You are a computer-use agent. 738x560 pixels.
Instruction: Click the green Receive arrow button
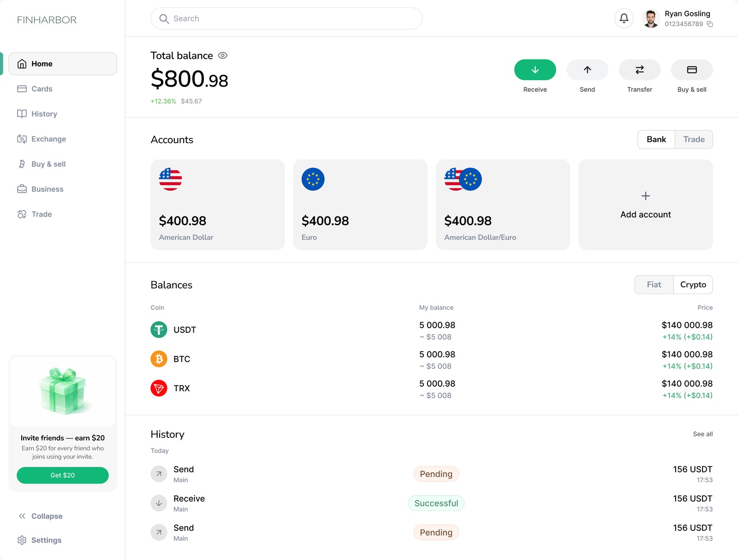click(x=535, y=70)
